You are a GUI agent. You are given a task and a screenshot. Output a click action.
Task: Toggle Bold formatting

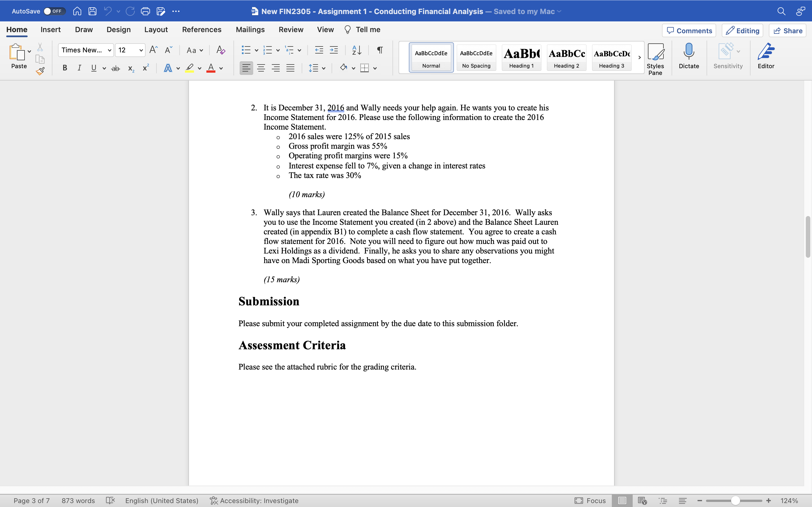[65, 68]
